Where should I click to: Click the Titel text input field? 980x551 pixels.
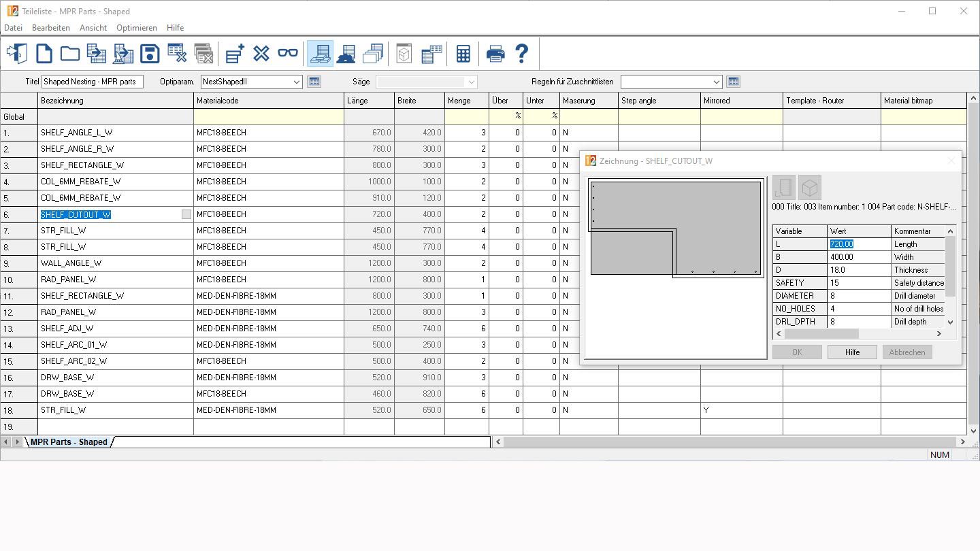click(92, 82)
